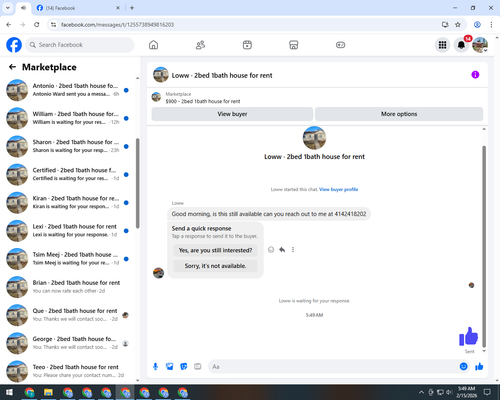Open more options dots beside message
500x400 pixels.
click(293, 250)
